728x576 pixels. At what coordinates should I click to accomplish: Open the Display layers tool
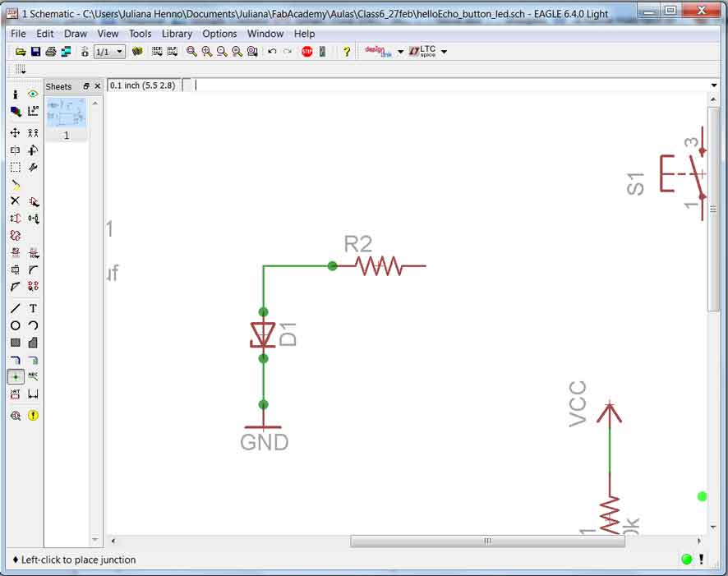pyautogui.click(x=16, y=112)
